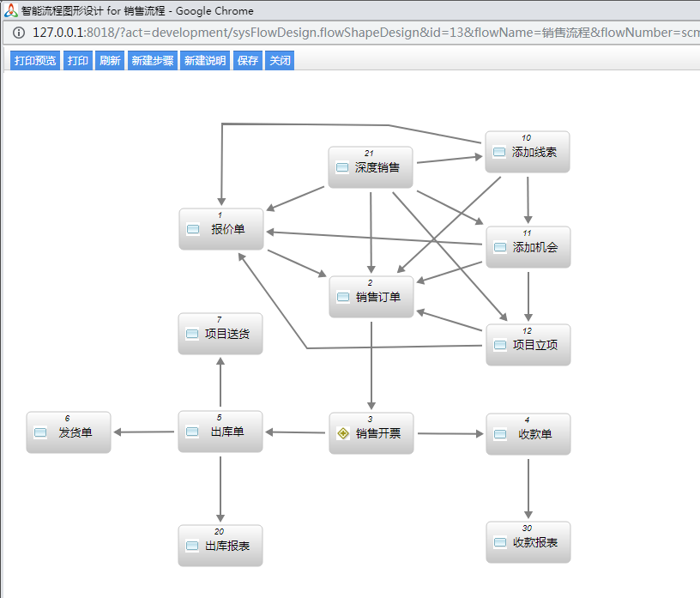The width and height of the screenshot is (700, 598).
Task: Select the 项目送货 step node
Action: [220, 334]
